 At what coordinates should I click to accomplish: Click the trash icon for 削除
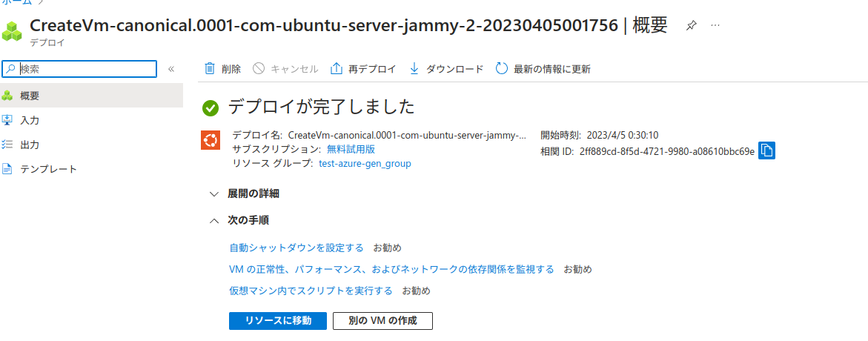(209, 69)
